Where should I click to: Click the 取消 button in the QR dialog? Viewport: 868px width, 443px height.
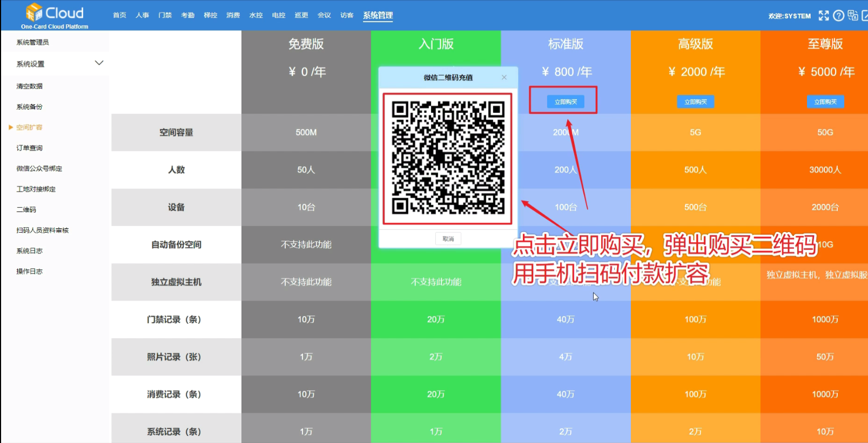click(448, 238)
